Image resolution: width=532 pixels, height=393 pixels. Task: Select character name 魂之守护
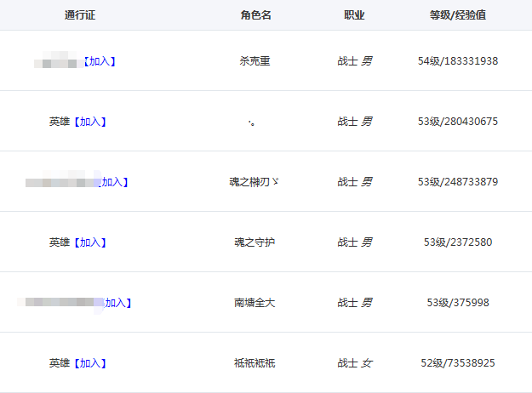pyautogui.click(x=255, y=242)
